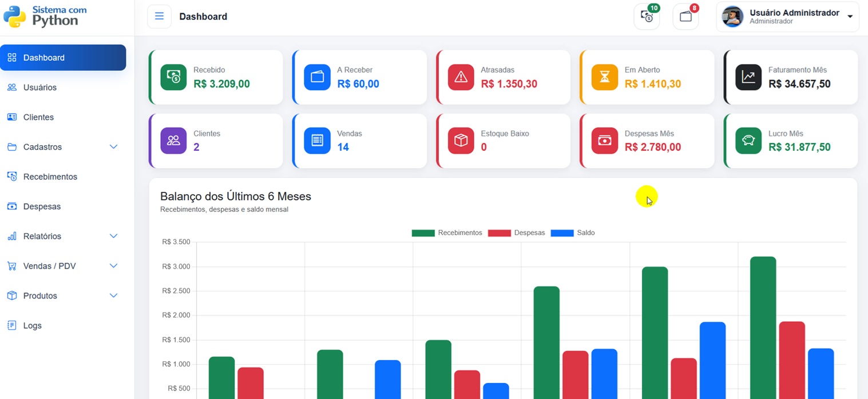Open wallet notification icon with badge 8

point(685,17)
